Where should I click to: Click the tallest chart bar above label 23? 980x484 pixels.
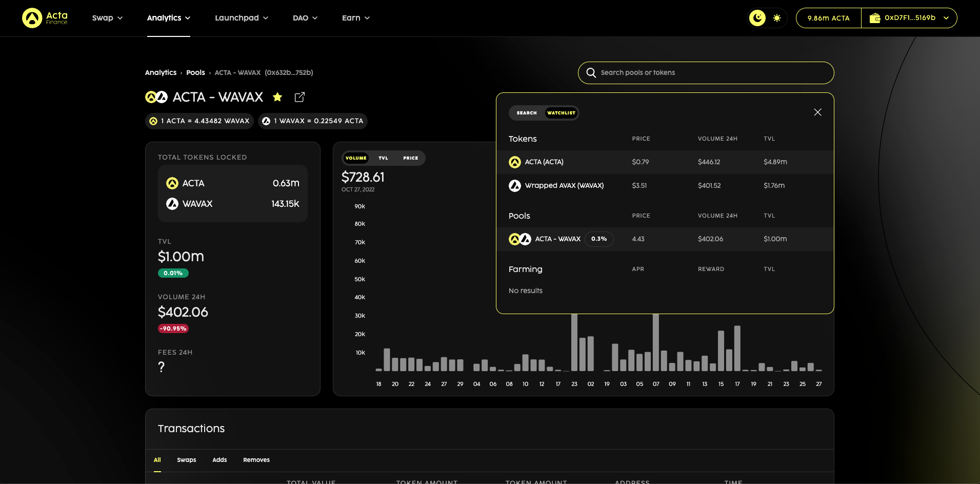[x=574, y=342]
